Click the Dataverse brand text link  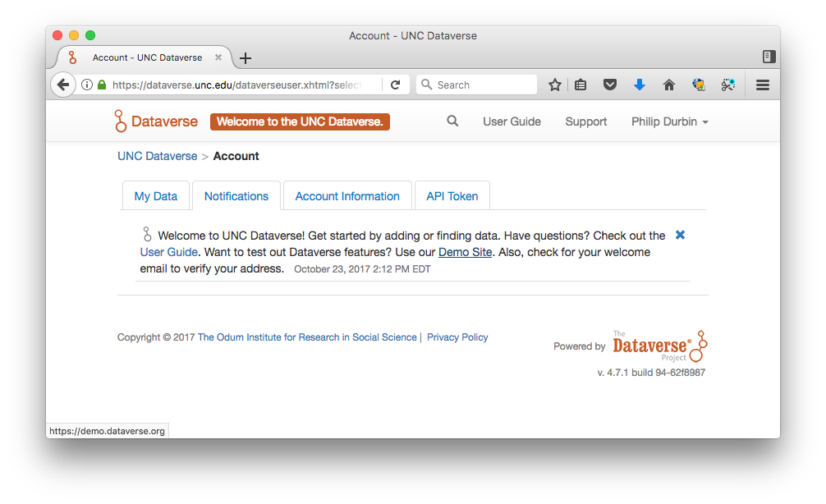164,121
